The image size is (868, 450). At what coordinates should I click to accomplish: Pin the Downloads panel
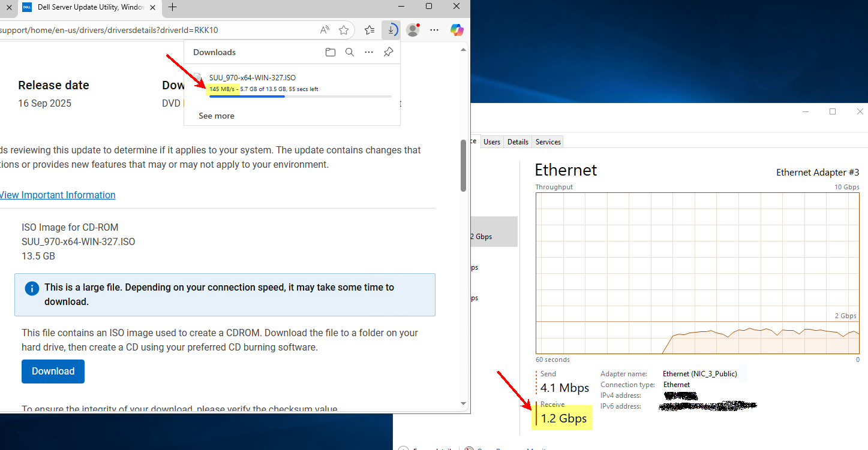click(388, 52)
